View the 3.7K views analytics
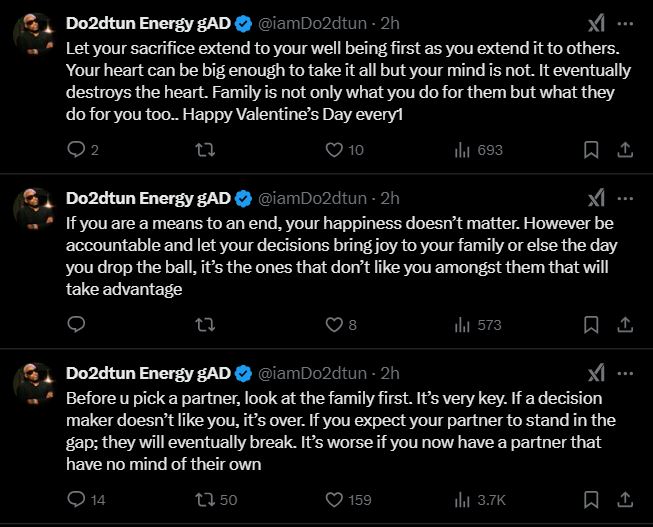The height and width of the screenshot is (527, 653). tap(478, 499)
